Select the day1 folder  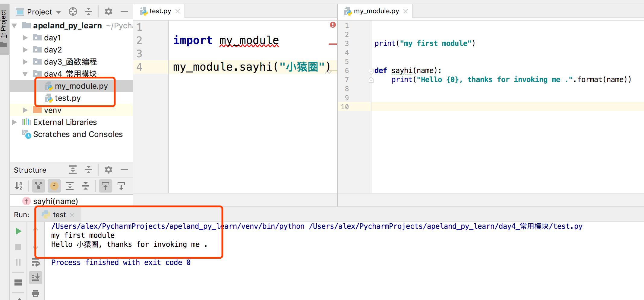click(x=47, y=38)
